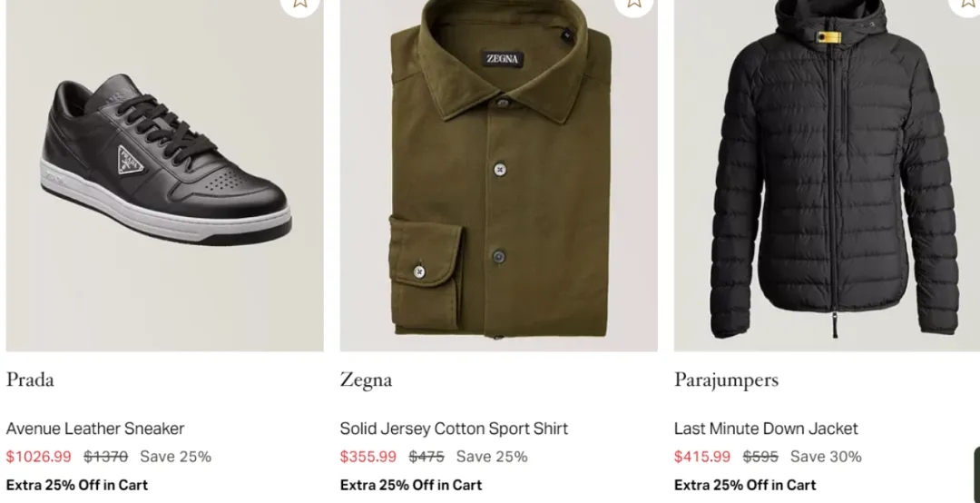980x503 pixels.
Task: Click Extra 25% Off in Cart under Prada
Action: 77,485
